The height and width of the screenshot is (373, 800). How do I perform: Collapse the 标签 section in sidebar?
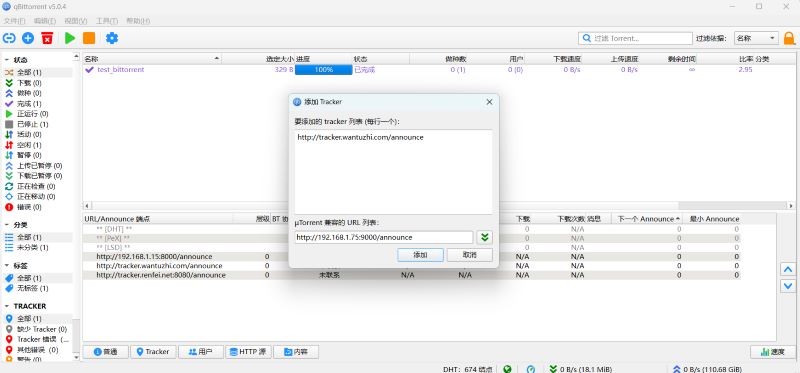click(8, 265)
